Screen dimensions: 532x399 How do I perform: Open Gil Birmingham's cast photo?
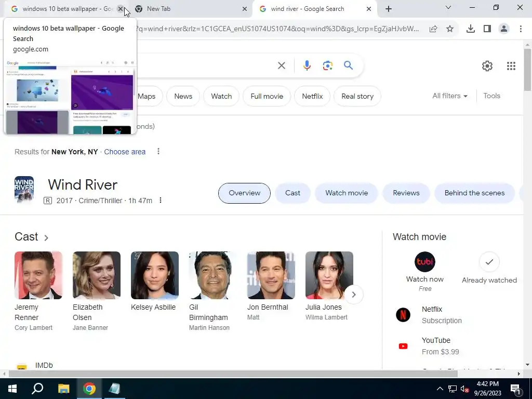212,275
